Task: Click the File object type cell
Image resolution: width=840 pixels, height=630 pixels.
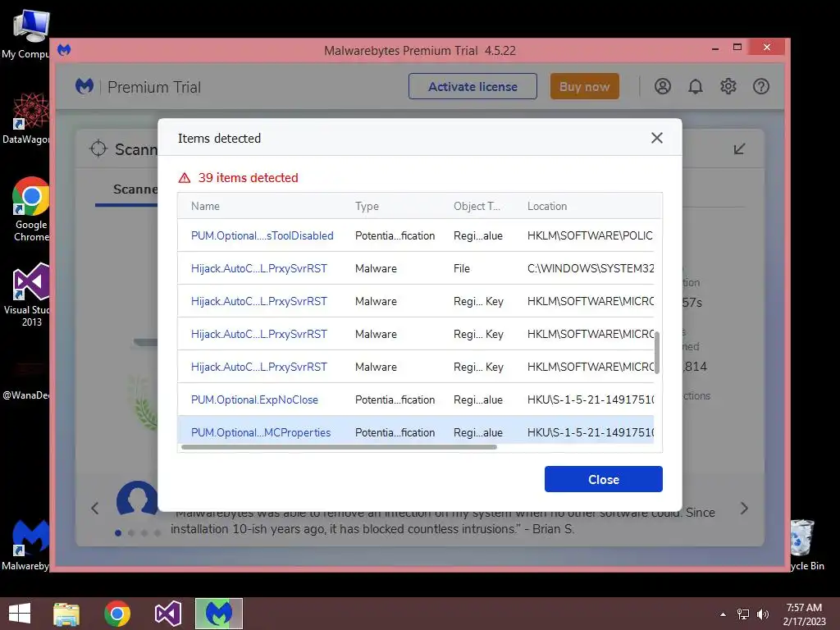Action: pos(462,268)
